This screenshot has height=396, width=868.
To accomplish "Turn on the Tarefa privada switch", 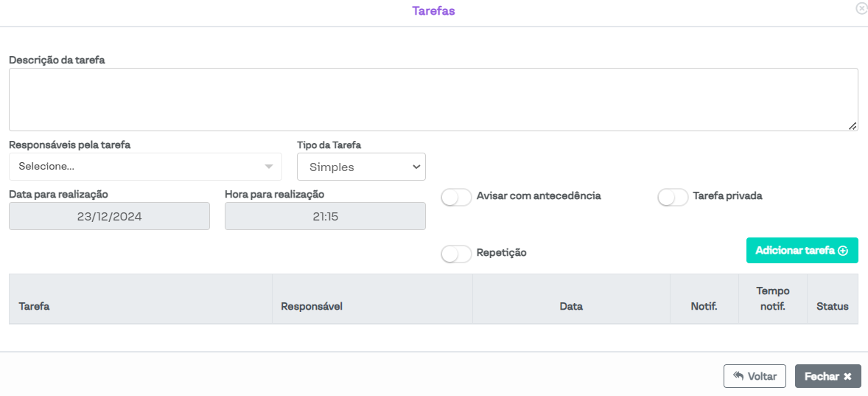I will coord(673,197).
